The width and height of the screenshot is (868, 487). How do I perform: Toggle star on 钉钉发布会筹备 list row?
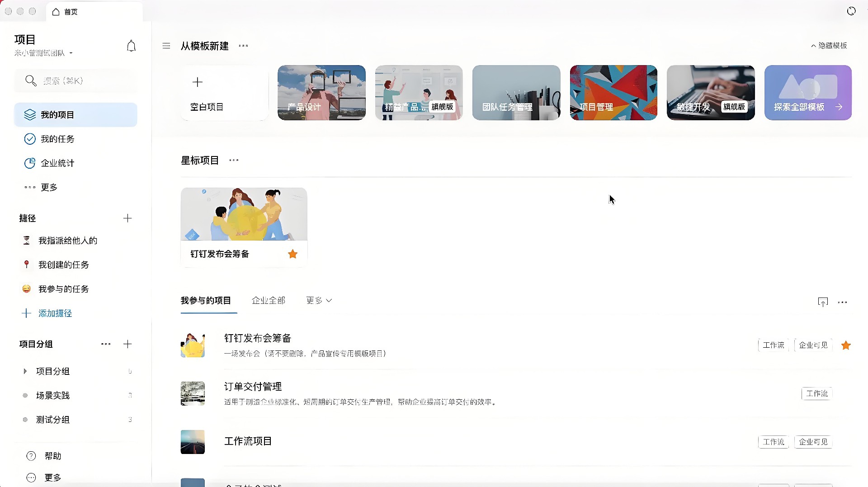845,345
